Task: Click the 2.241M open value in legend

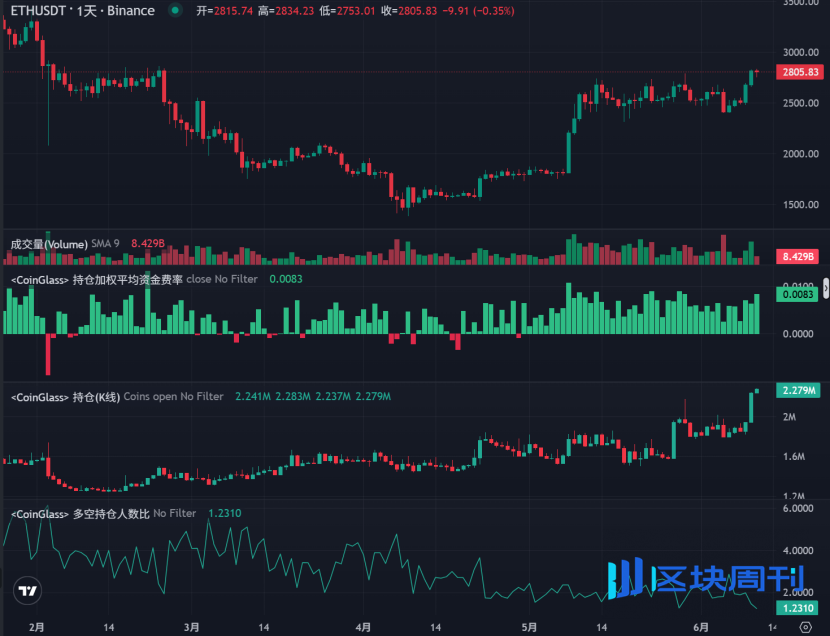Action: [253, 396]
